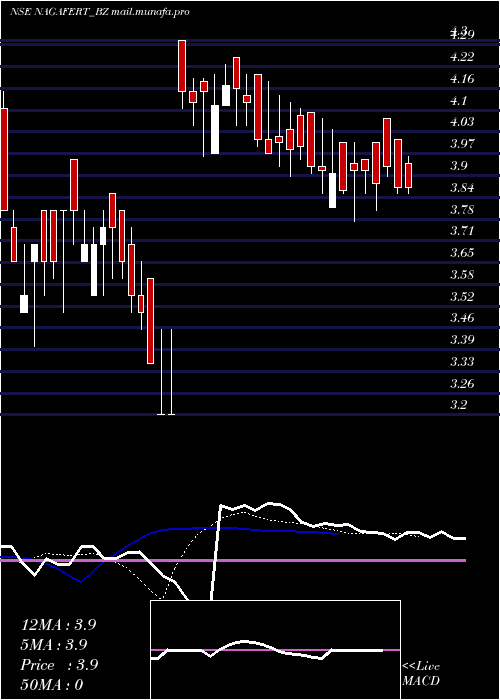
Task: Click the 3.78 price axis label
Action: click(x=462, y=209)
